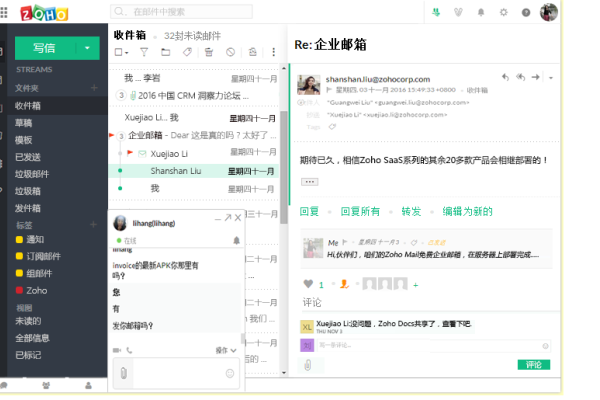The height and width of the screenshot is (400, 600).
Task: Click the mark-as-spam icon in toolbar
Action: pyautogui.click(x=230, y=52)
